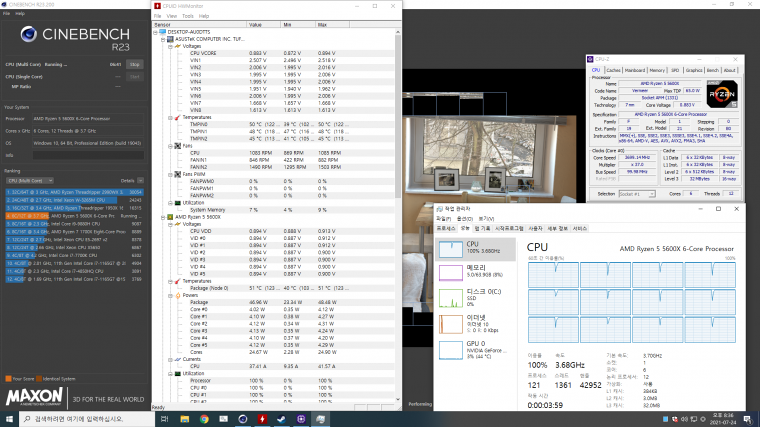Viewport: 760px width, 427px height.
Task: Open the HWMonitor File menu
Action: coord(158,16)
